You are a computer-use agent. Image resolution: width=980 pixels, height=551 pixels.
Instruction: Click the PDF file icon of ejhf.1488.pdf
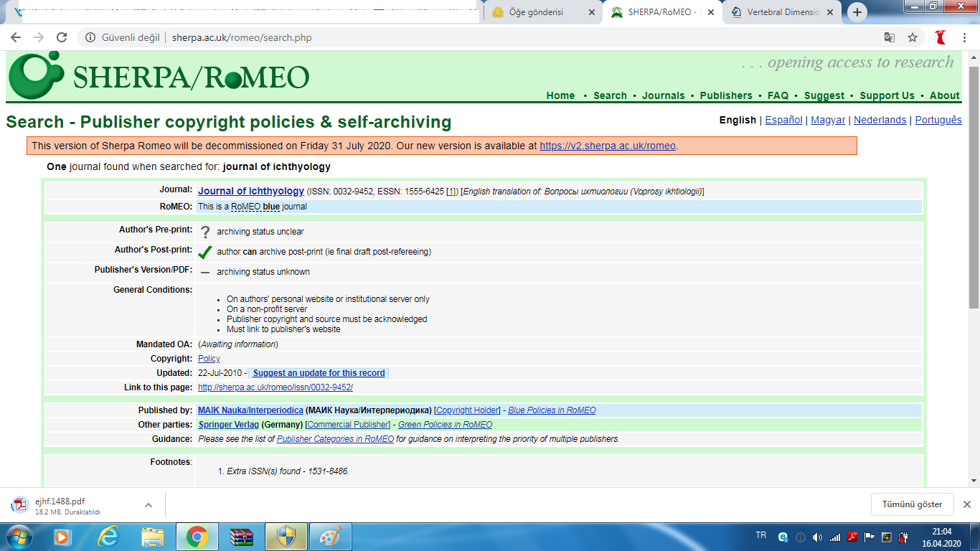19,504
